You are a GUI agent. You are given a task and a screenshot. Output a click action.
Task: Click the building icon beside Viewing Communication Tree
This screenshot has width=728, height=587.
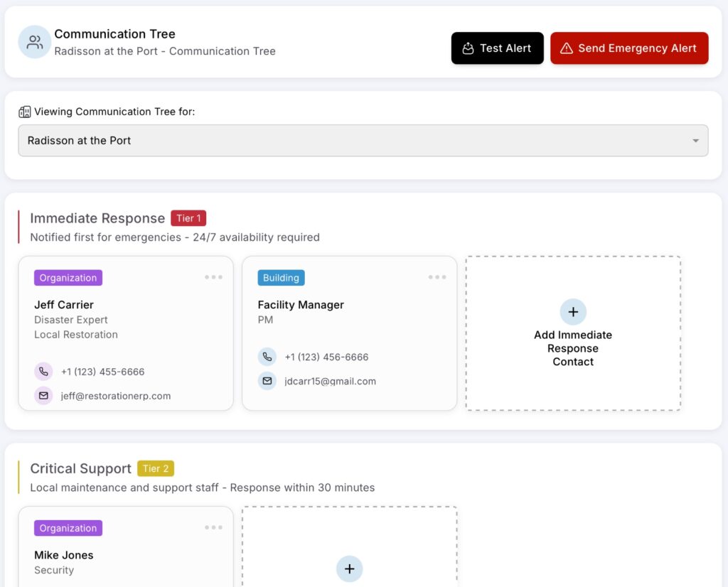(25, 112)
